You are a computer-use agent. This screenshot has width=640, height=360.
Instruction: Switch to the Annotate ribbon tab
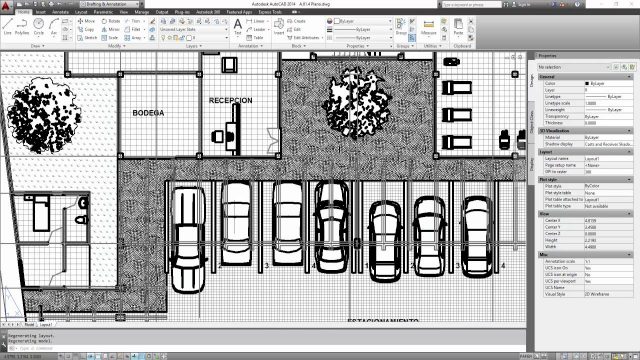coord(60,12)
